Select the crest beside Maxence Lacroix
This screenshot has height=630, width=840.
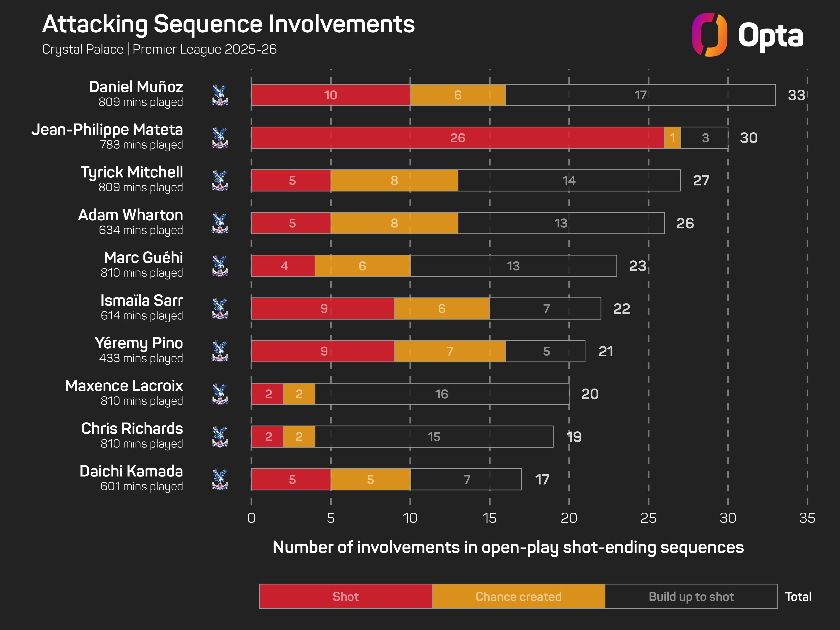point(220,394)
